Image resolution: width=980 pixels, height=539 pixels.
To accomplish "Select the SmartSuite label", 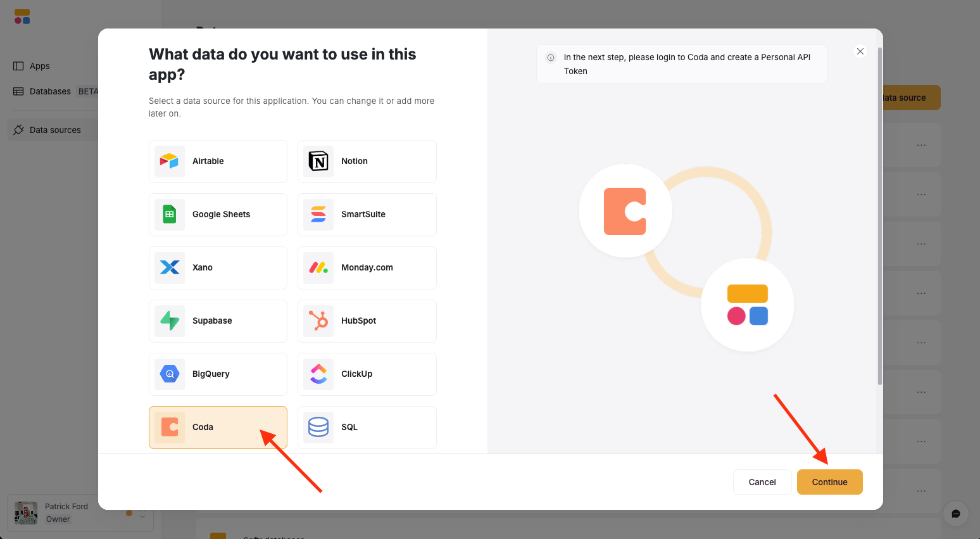I will point(363,214).
